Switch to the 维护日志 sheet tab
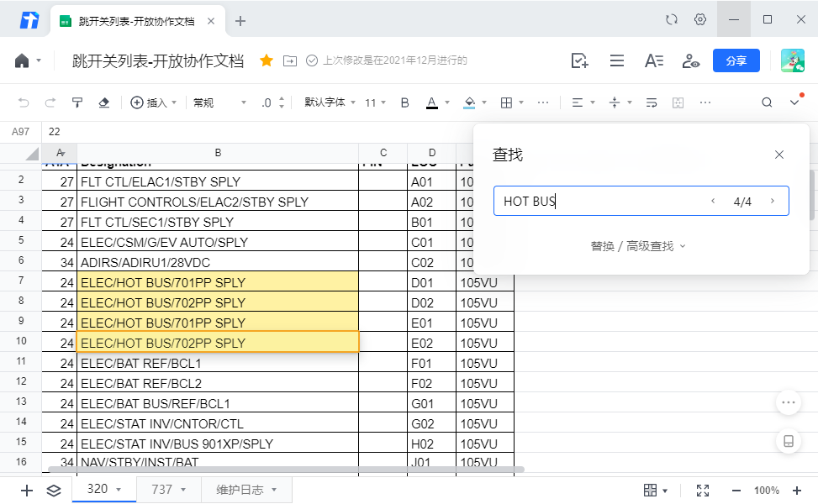The image size is (818, 504). click(246, 490)
